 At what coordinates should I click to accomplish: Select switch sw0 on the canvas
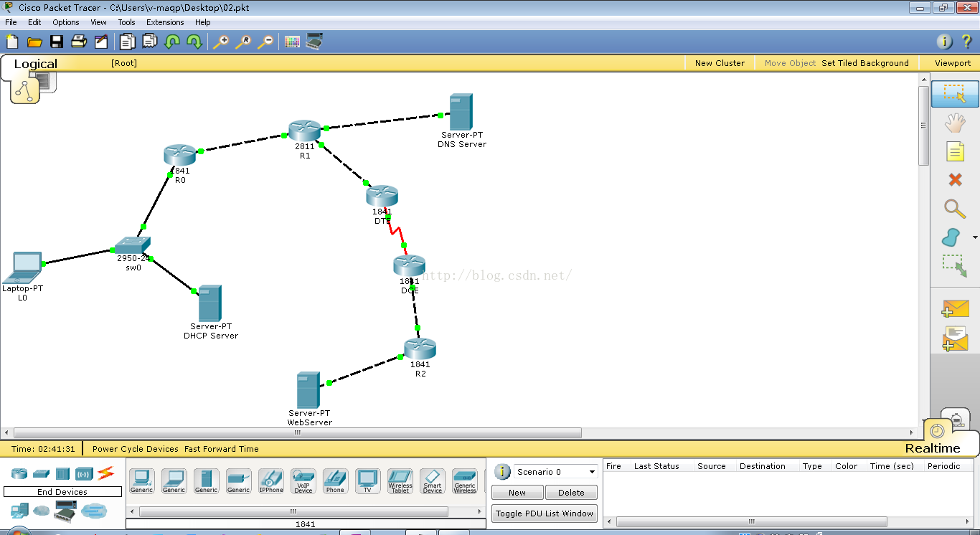tap(133, 246)
